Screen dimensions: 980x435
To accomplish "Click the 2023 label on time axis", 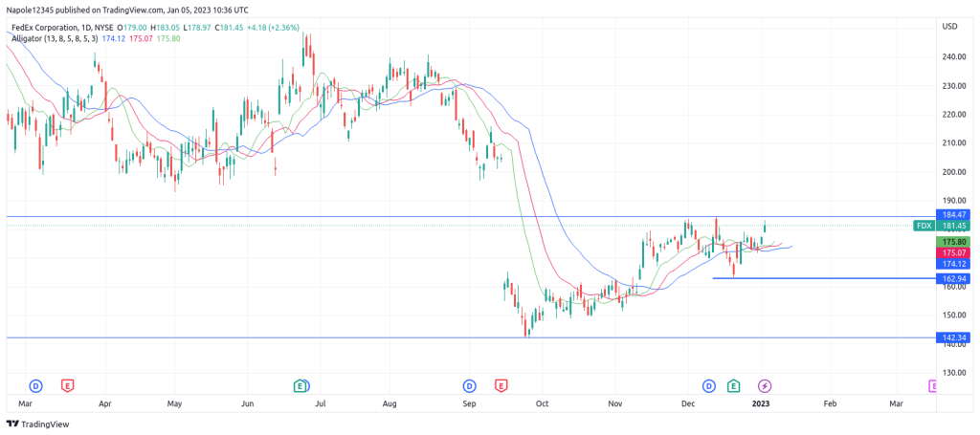I will tap(761, 404).
